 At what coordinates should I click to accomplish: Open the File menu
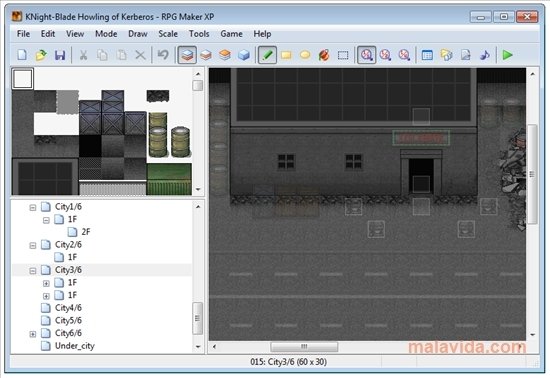point(24,34)
